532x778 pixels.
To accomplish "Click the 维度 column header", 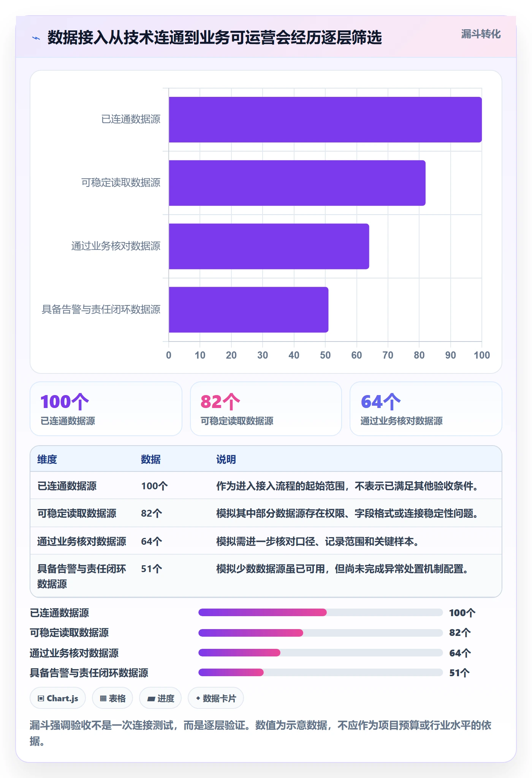I will [x=47, y=459].
